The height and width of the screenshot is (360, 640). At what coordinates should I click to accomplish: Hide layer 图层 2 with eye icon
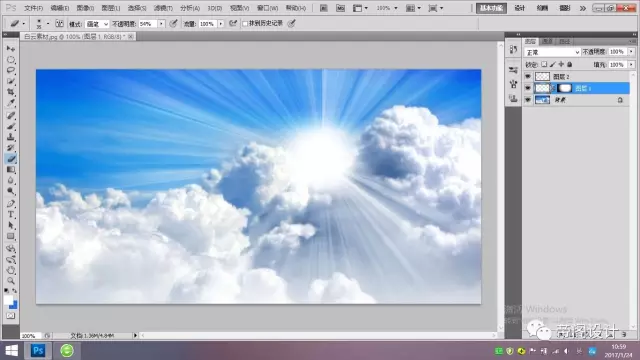(528, 76)
